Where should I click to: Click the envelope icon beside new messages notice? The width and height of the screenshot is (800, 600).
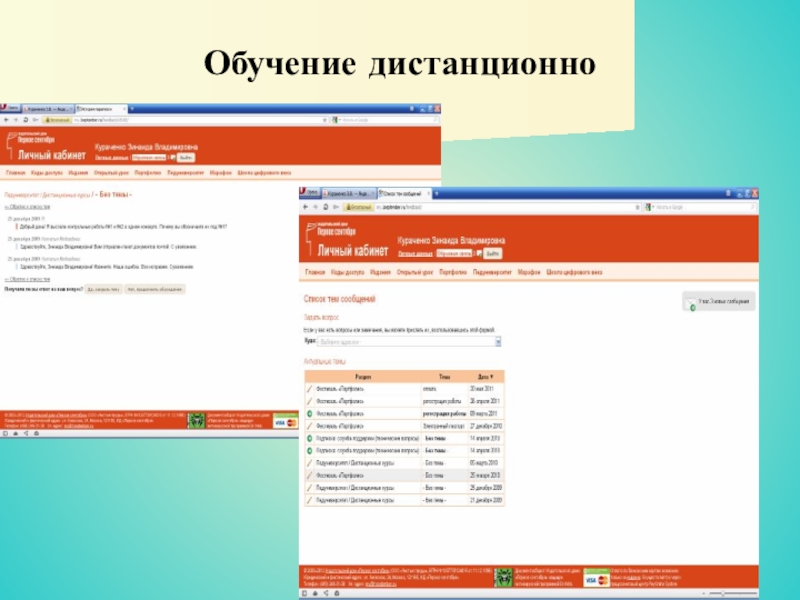691,303
